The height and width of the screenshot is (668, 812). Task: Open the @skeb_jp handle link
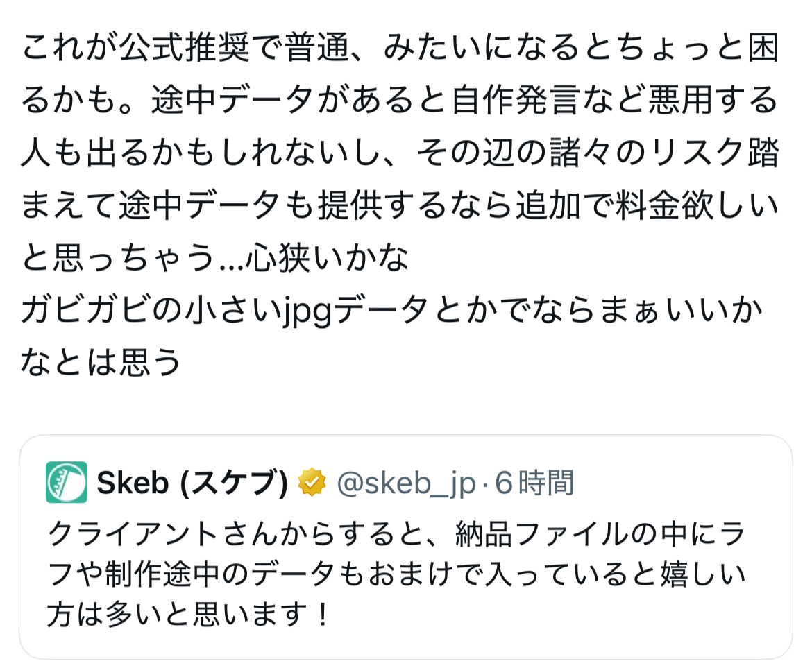coord(406,483)
